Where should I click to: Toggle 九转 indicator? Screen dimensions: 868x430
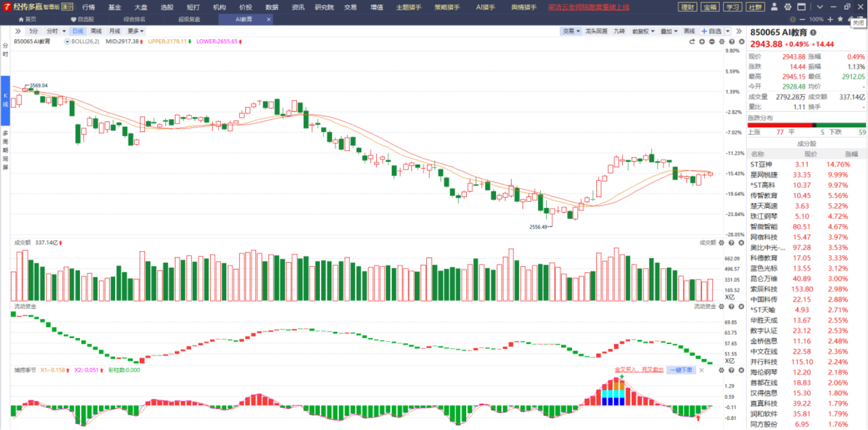coord(620,31)
